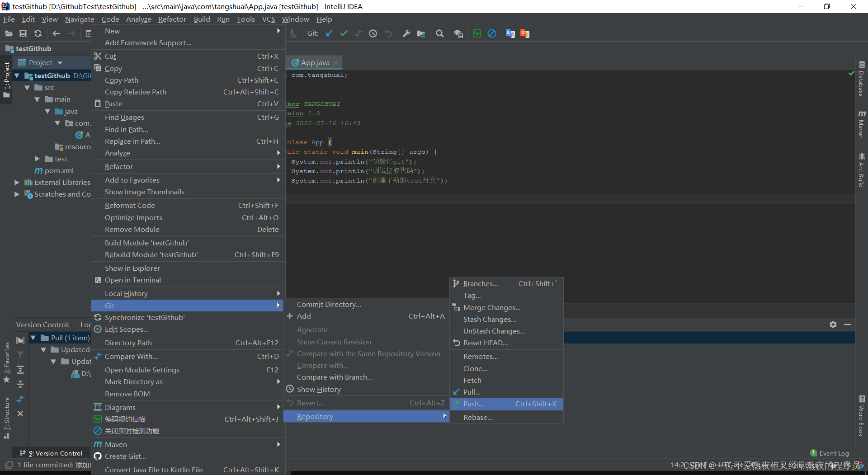The image size is (868, 475).
Task: Open Git Show History clock icon
Action: tap(373, 33)
